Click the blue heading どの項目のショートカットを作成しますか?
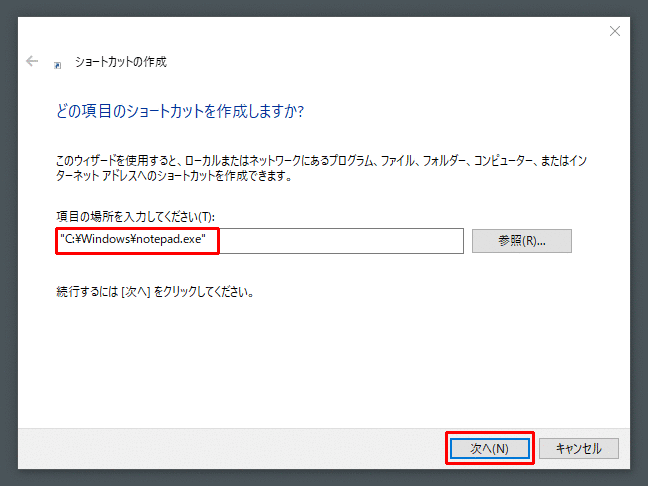 pos(180,111)
